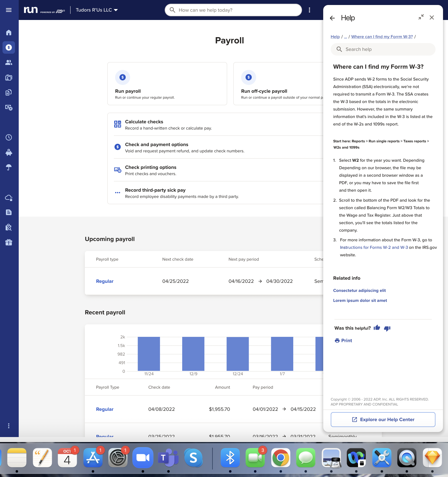448x477 pixels.
Task: Open the inspect search icon in the sidebar
Action: [x=9, y=227]
